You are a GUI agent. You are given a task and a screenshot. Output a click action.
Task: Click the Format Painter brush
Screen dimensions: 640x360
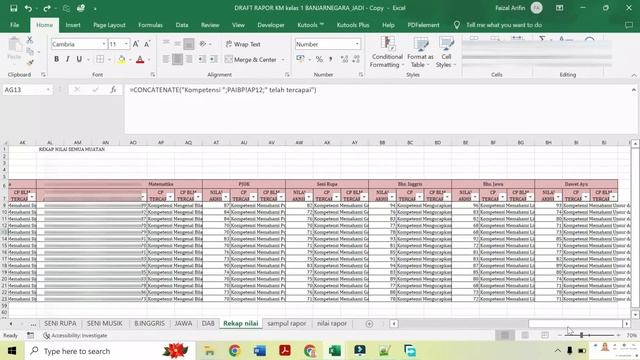(30, 62)
